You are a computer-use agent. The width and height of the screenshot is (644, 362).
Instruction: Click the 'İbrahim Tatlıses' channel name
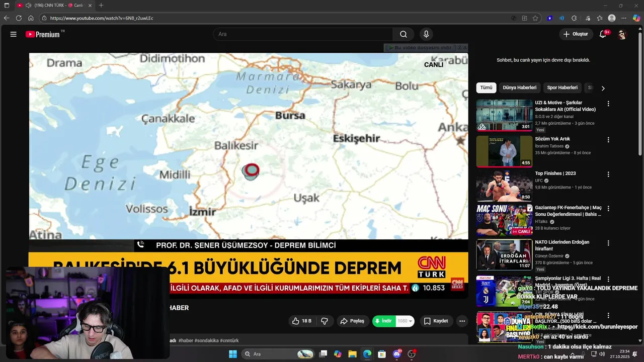tap(549, 146)
